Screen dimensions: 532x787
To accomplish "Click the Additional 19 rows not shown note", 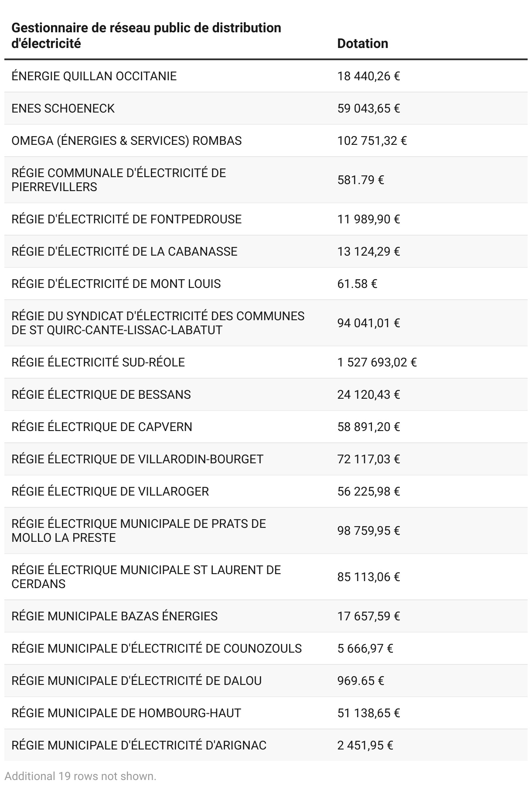I will click(80, 776).
